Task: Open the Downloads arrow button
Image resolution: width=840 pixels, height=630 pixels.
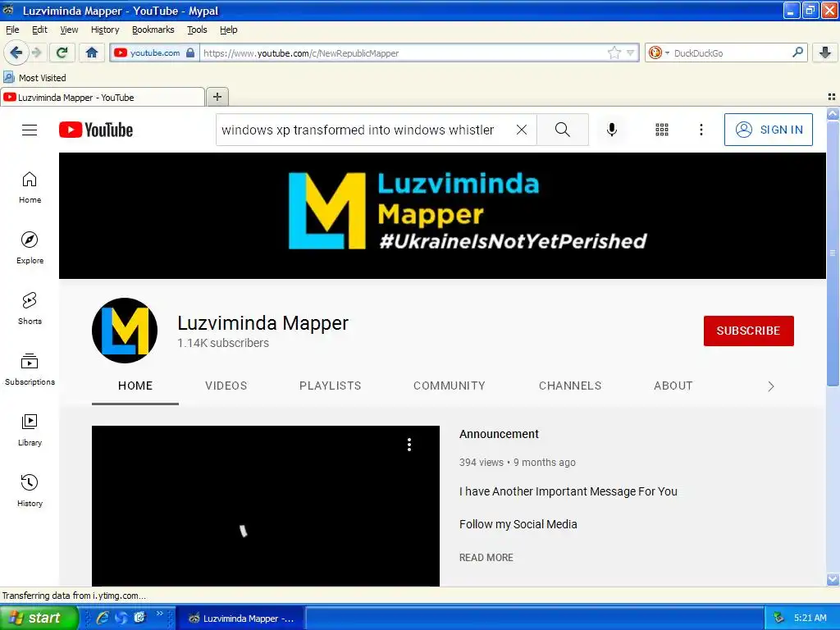Action: [825, 52]
